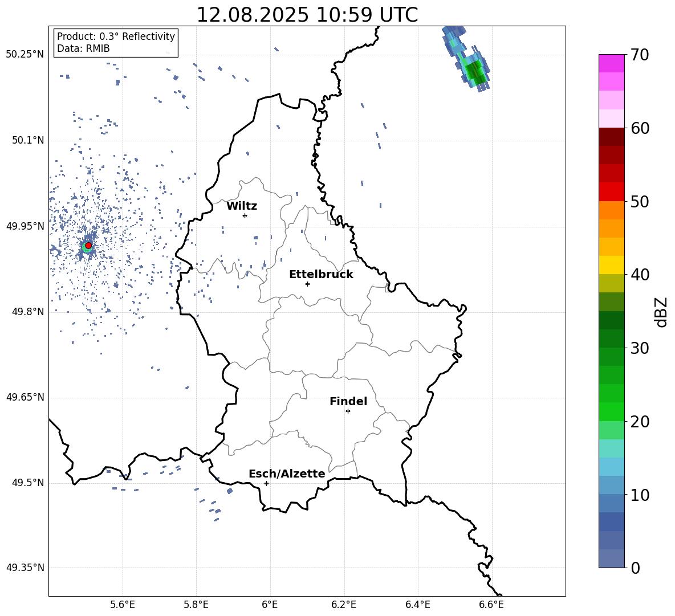Click the dBZ colorbar axis label
This screenshot has width=675, height=616.
coord(662,312)
